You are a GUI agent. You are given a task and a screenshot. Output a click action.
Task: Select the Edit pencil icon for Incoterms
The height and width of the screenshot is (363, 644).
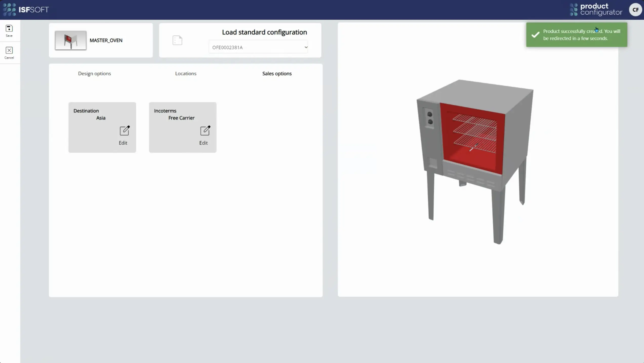click(205, 131)
